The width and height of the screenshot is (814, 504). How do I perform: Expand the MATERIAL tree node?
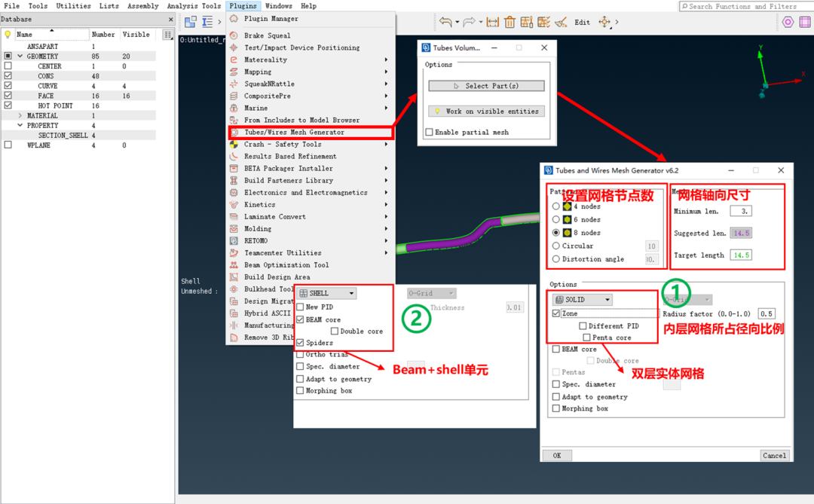20,116
